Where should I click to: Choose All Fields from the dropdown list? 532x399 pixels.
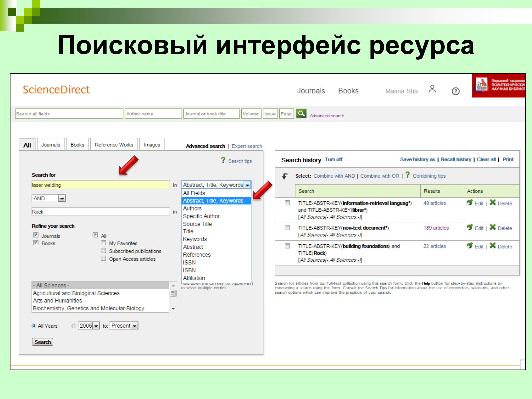(x=216, y=193)
